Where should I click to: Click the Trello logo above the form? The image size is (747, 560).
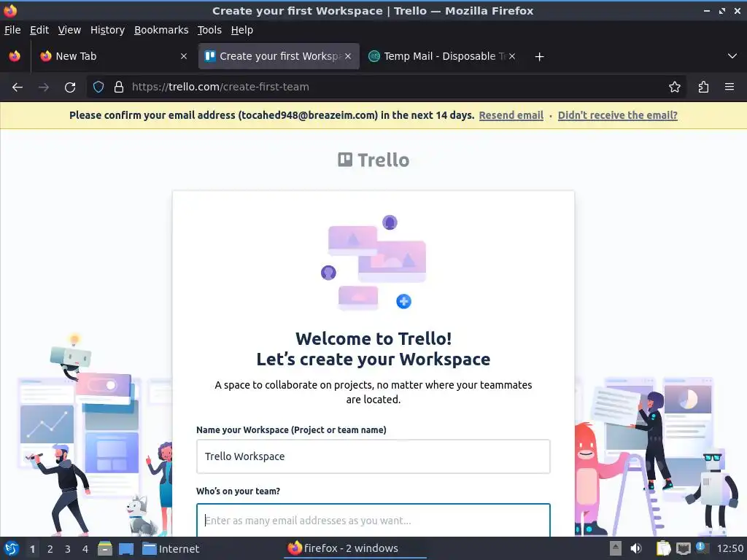(x=373, y=160)
